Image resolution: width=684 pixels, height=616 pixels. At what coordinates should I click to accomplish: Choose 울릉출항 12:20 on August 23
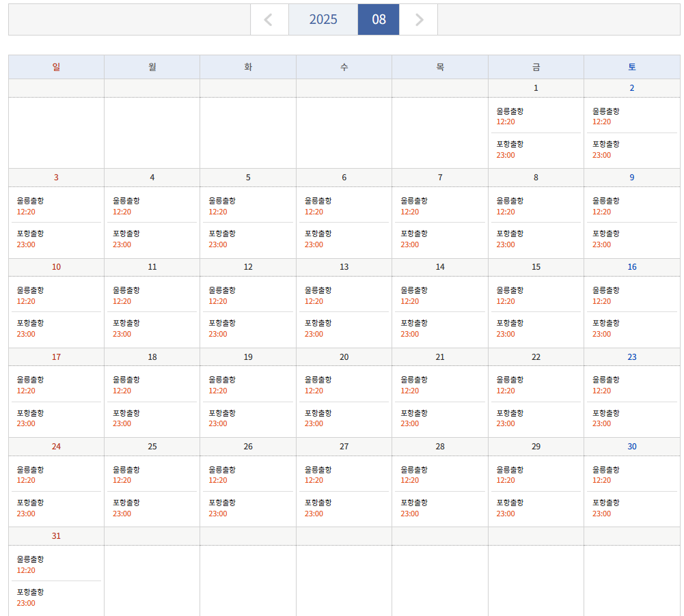[x=606, y=385]
